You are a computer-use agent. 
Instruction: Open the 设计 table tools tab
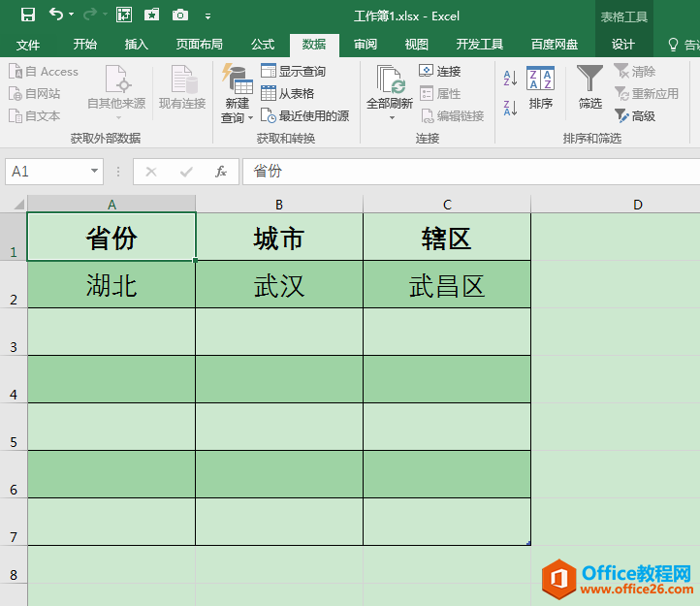click(x=623, y=45)
